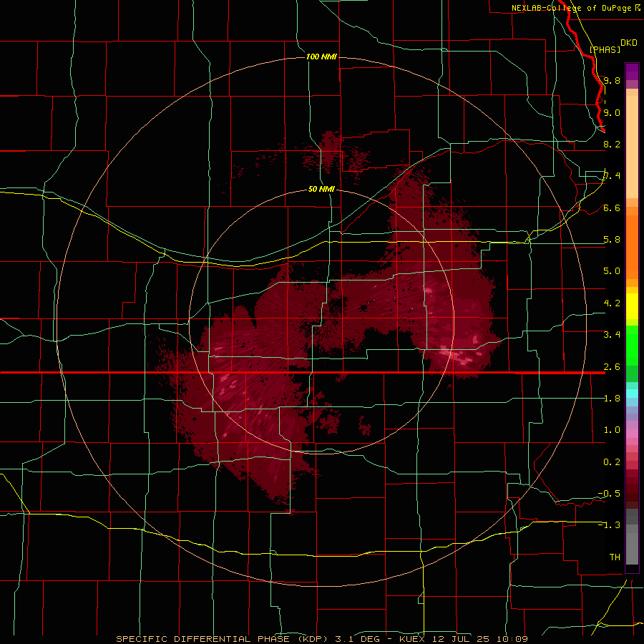Pick the yellow segment of the color bar

tap(632, 306)
